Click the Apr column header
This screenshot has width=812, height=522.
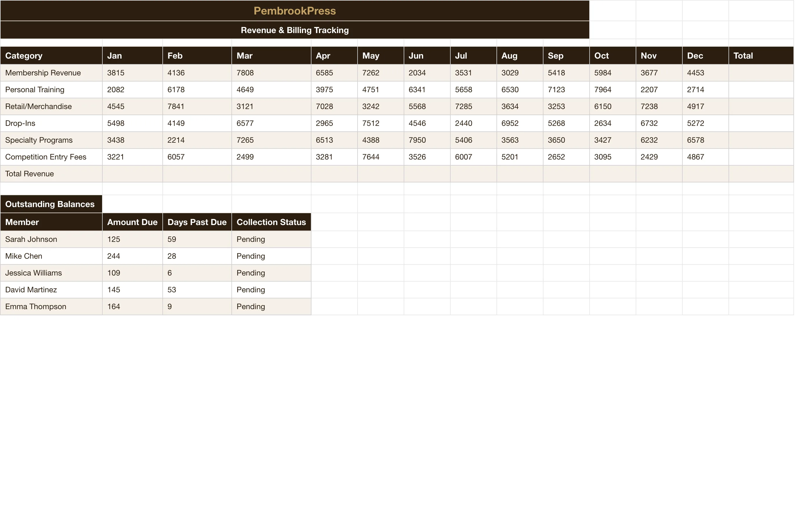(x=334, y=56)
